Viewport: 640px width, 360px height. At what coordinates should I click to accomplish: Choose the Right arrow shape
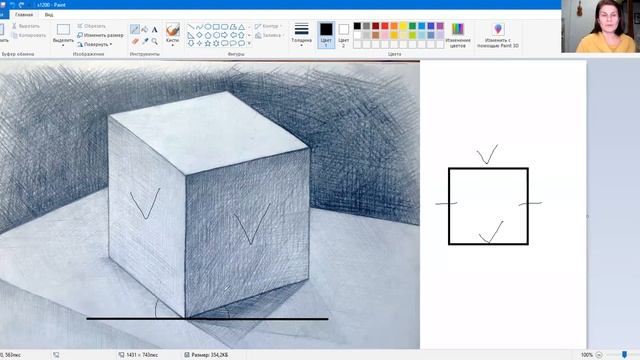click(224, 35)
